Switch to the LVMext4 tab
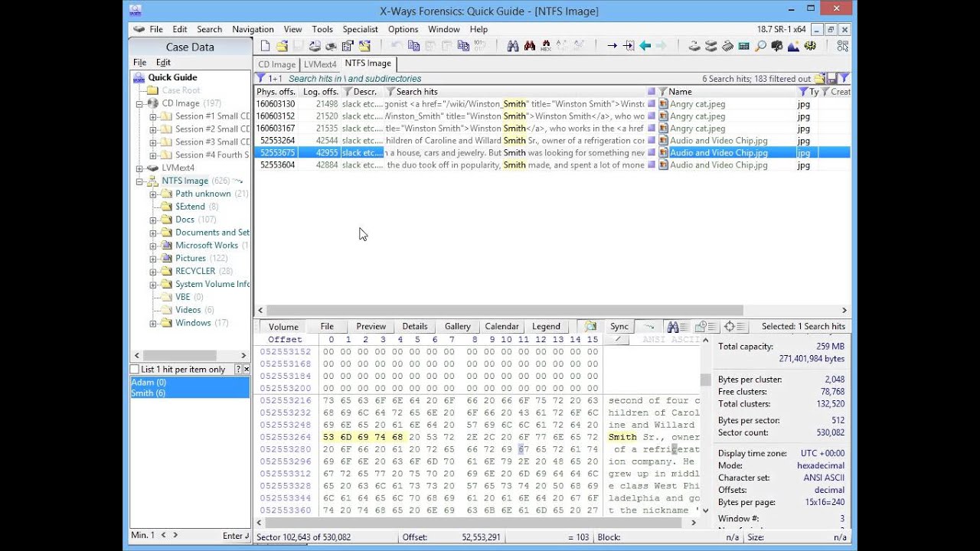Image resolution: width=980 pixels, height=551 pixels. (x=320, y=64)
